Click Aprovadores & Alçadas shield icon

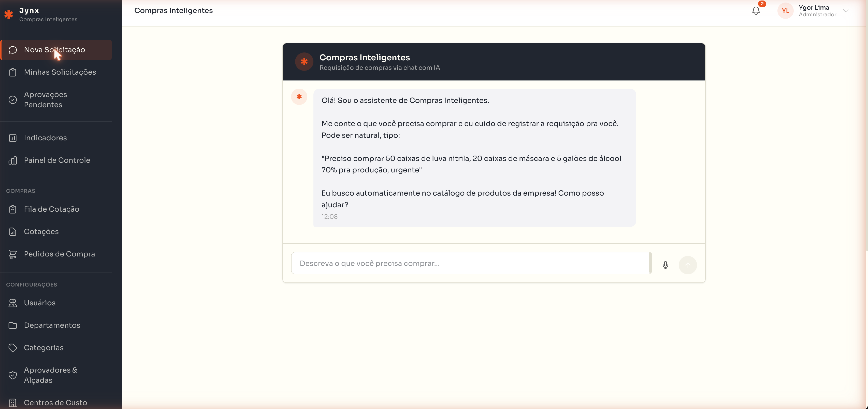(12, 375)
